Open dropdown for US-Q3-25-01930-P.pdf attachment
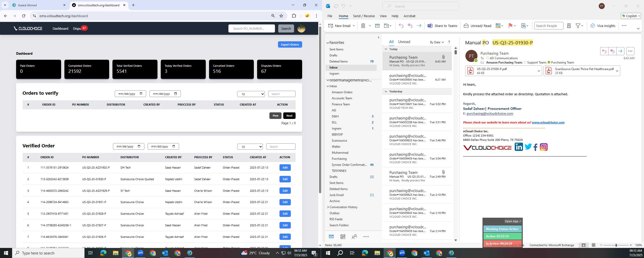 539,71
